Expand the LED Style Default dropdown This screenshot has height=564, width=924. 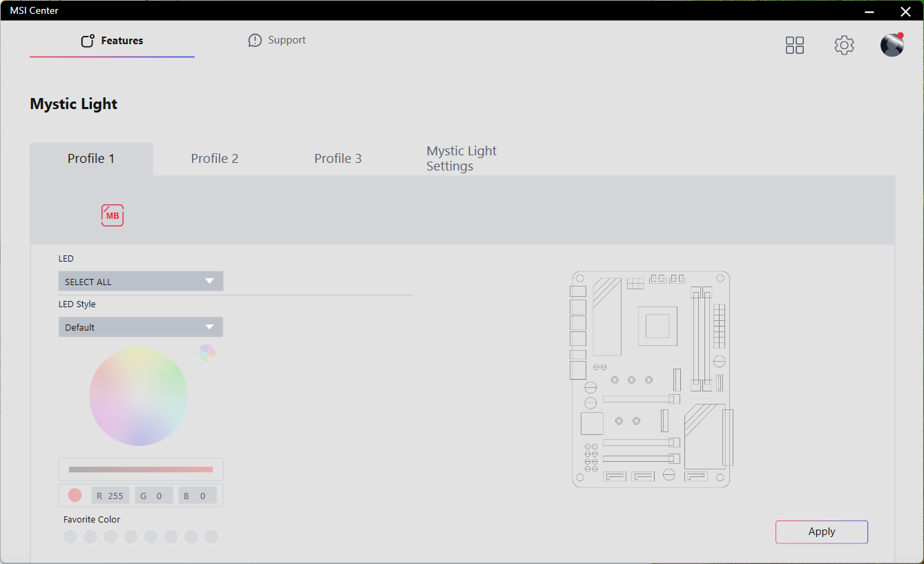(x=141, y=327)
